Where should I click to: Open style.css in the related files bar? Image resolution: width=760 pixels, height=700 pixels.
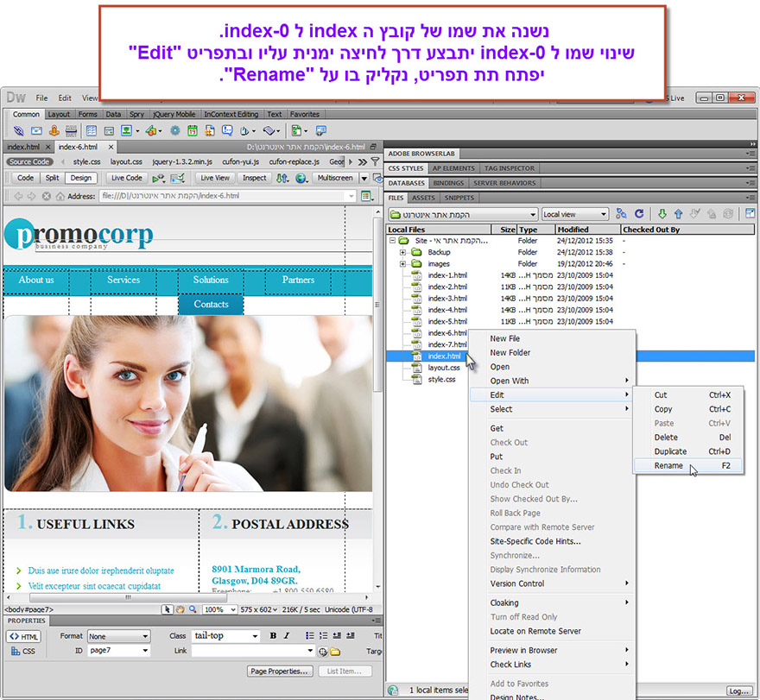coord(86,161)
